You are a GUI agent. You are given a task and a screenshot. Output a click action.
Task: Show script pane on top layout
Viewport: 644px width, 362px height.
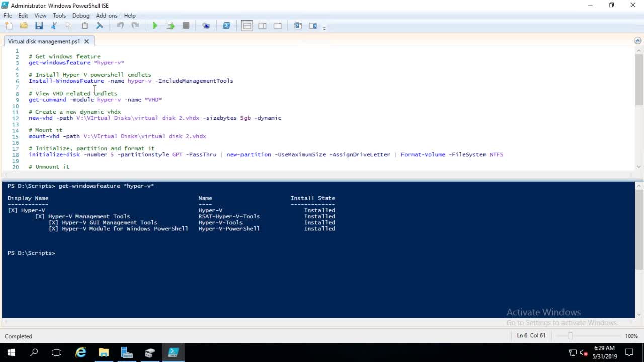pyautogui.click(x=247, y=26)
